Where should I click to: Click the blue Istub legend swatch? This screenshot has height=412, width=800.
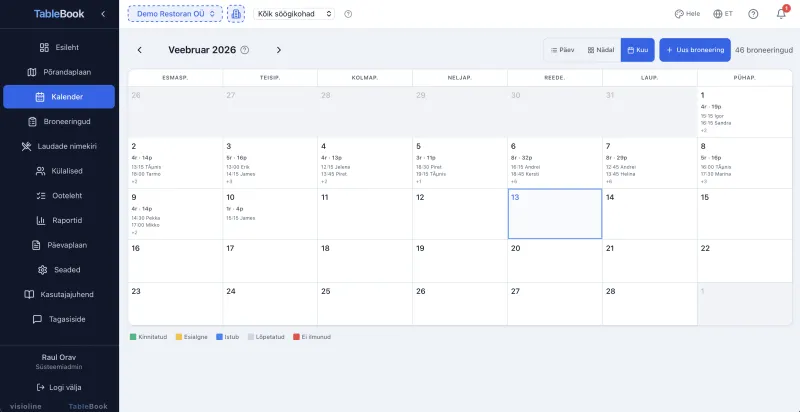click(219, 337)
